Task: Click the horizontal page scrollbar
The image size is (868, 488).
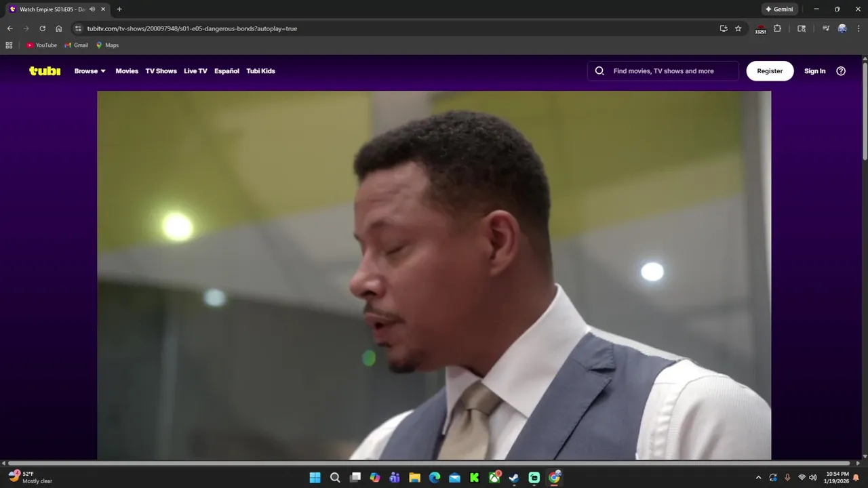Action: 430,463
